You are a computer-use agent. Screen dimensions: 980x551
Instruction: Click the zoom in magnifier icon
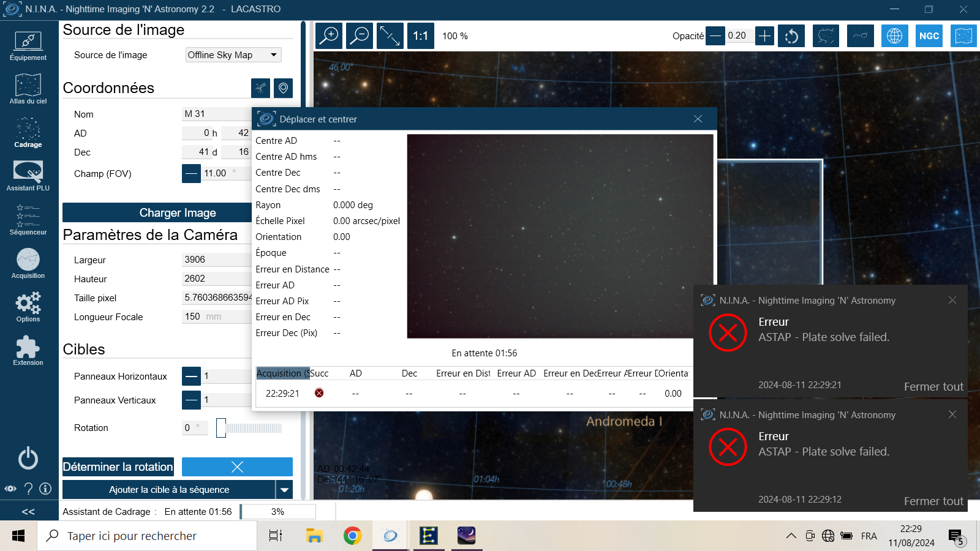(x=329, y=36)
